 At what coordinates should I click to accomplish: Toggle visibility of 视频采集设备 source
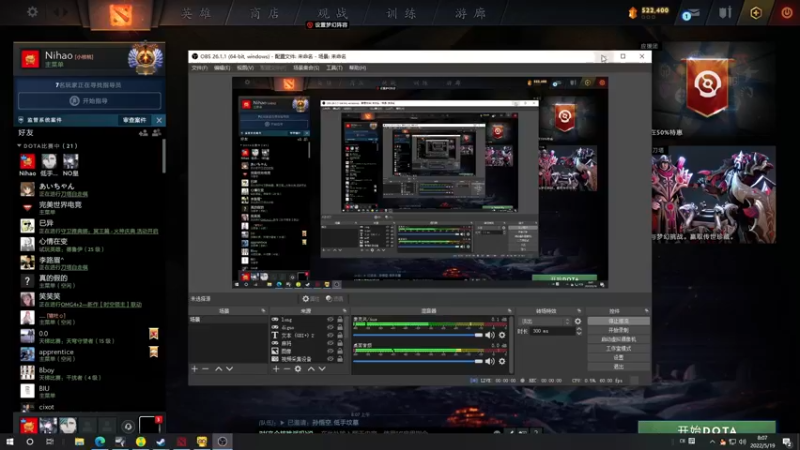[x=330, y=359]
